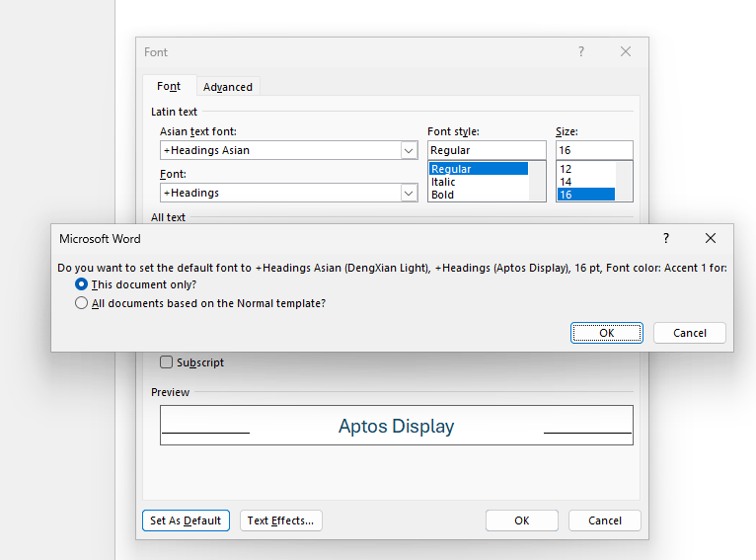Click the help question mark in Microsoft Word dialog
Screen dimensions: 756x560
pyautogui.click(x=666, y=238)
